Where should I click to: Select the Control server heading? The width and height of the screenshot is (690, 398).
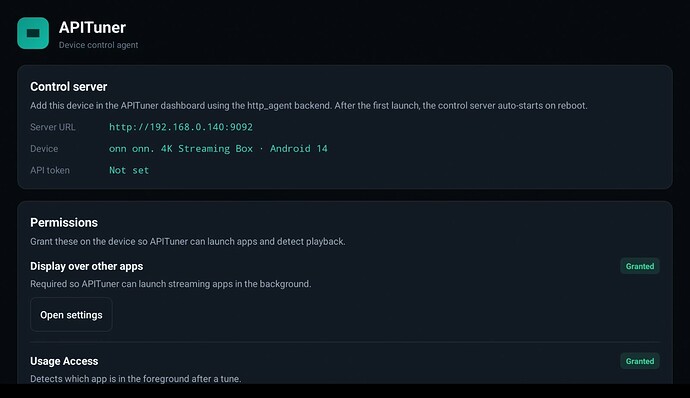click(x=69, y=87)
